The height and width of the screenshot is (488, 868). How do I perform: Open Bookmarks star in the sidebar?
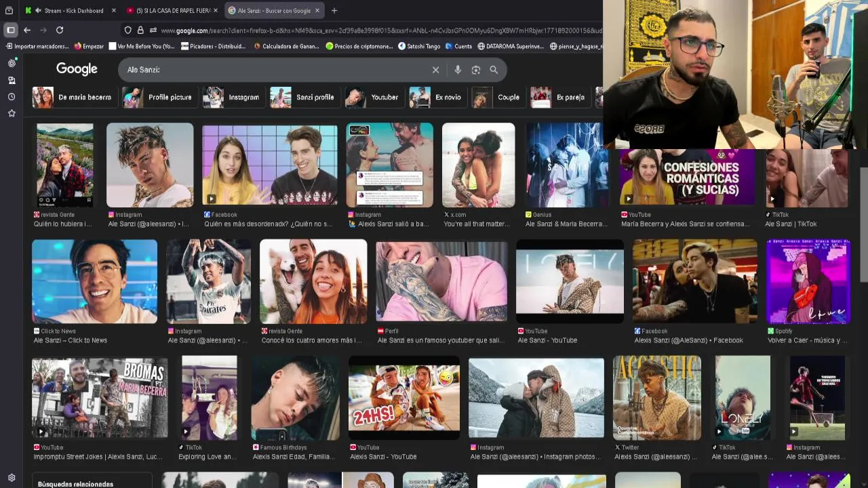click(12, 113)
